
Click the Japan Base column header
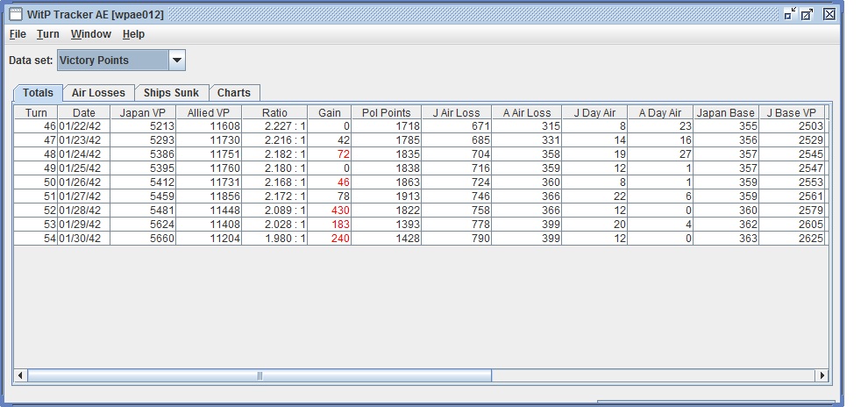click(726, 113)
